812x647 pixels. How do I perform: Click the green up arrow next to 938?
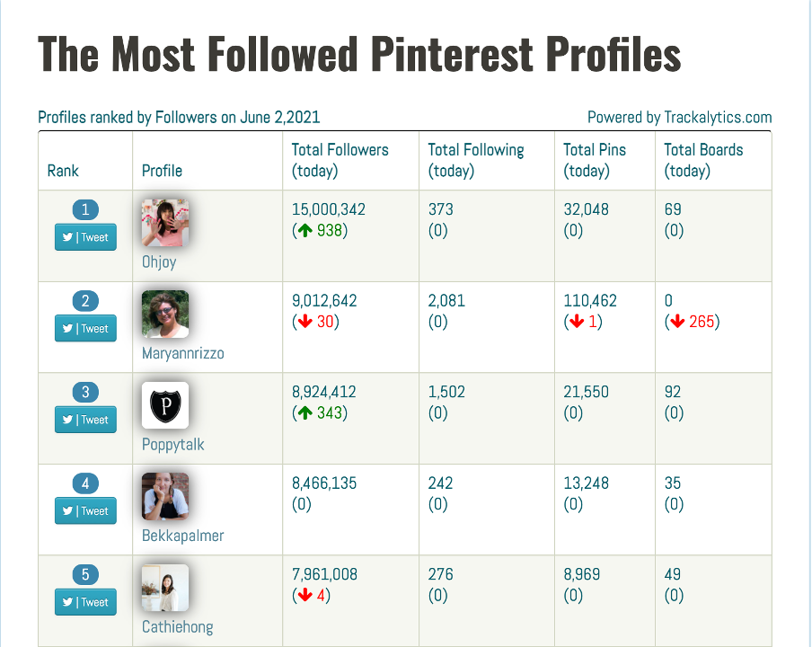point(306,230)
